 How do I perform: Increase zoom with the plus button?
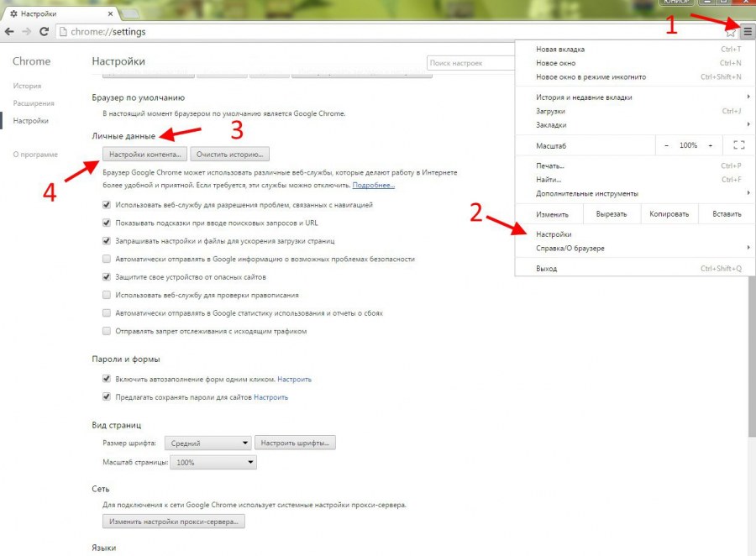pyautogui.click(x=711, y=145)
